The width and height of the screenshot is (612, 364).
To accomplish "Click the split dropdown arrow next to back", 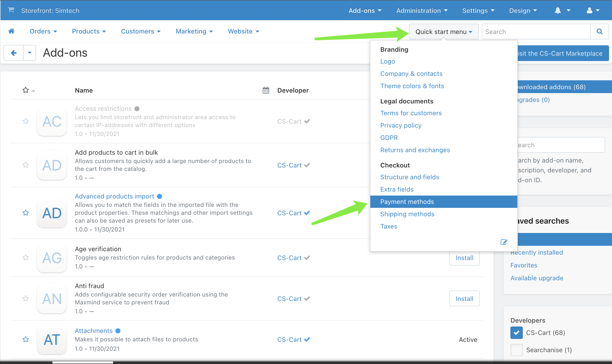I will coord(29,52).
